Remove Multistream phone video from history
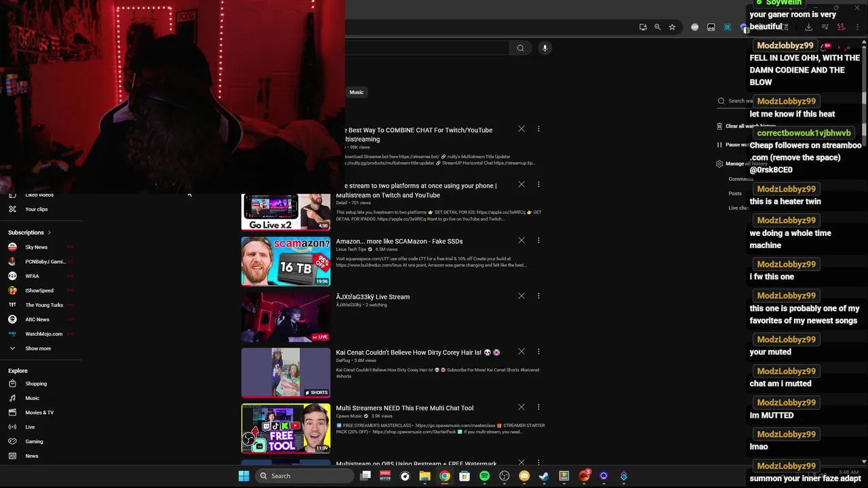The width and height of the screenshot is (868, 488). tap(521, 184)
